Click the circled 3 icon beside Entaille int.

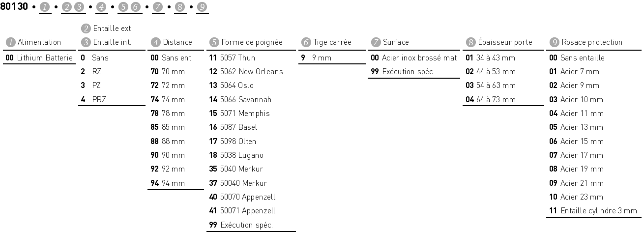click(x=85, y=42)
